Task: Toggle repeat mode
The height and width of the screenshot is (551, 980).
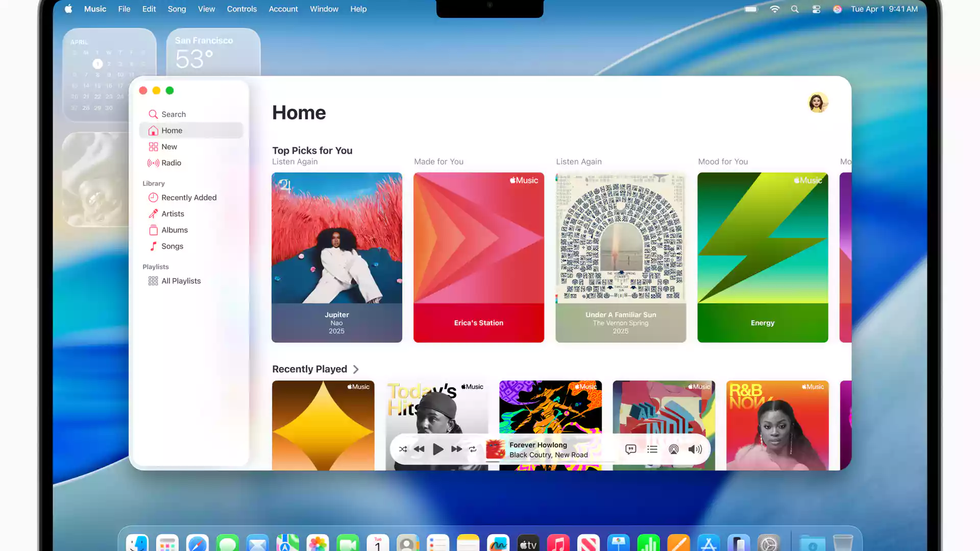Action: 473,449
